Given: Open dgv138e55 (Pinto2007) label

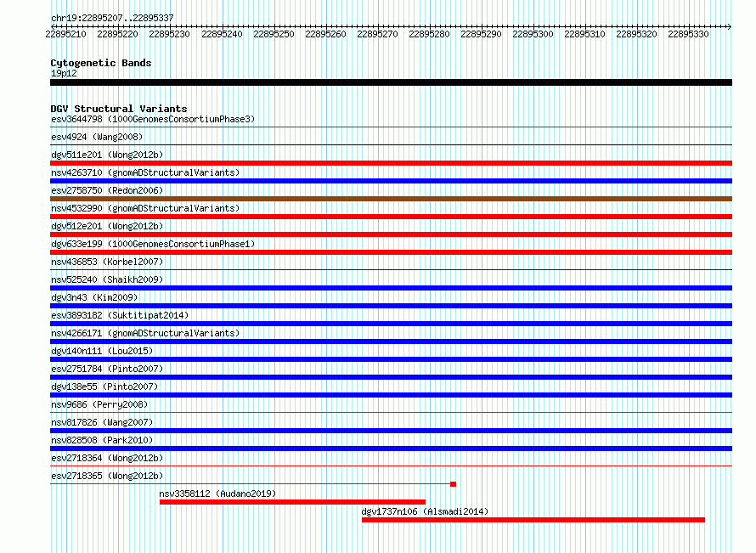Looking at the screenshot, I should [104, 387].
